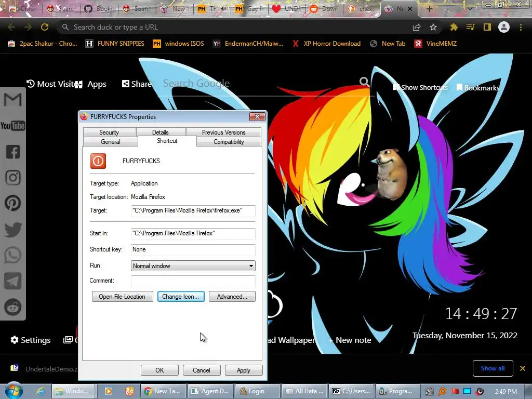This screenshot has height=399, width=532.
Task: Open media controls icon in toolbar
Action: [x=470, y=27]
